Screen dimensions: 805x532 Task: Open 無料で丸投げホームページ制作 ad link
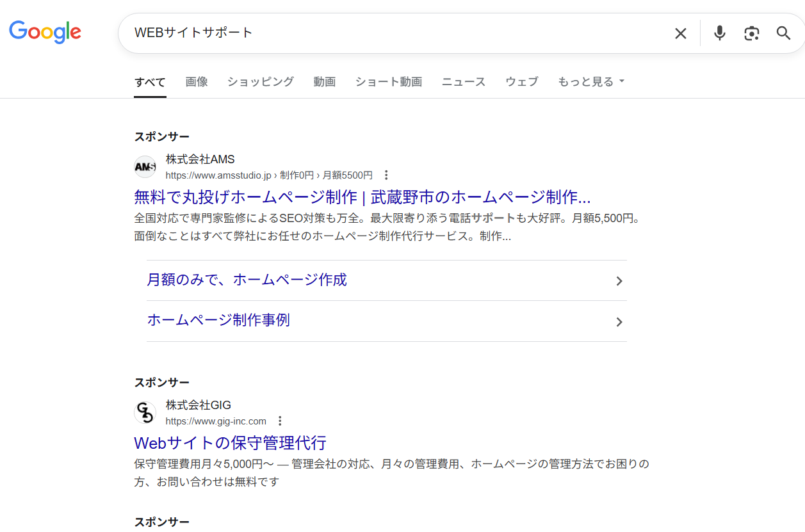point(362,197)
